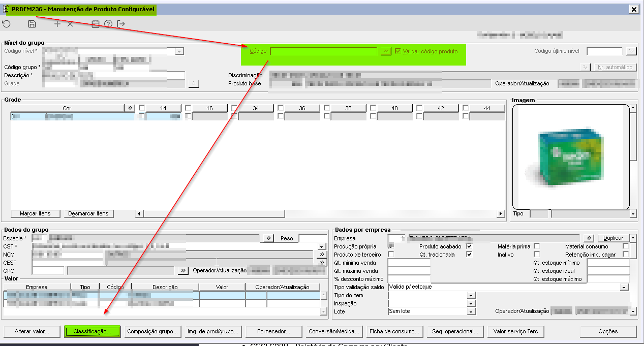Screen dimensions: 644x346
Task: Click Alterar valor... button
Action: click(32, 332)
